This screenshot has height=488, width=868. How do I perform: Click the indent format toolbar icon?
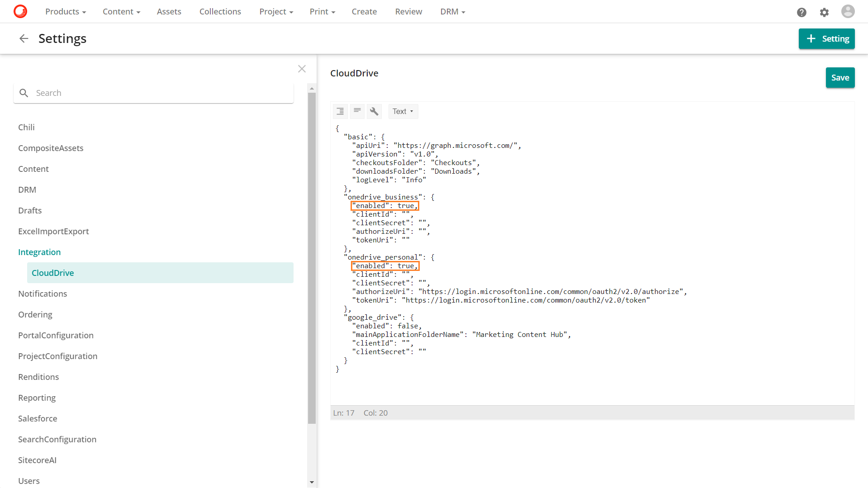pyautogui.click(x=340, y=111)
